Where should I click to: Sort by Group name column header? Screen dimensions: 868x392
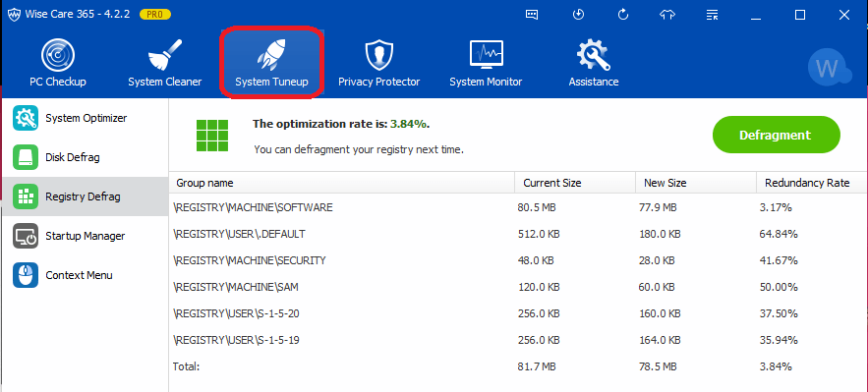[x=341, y=183]
